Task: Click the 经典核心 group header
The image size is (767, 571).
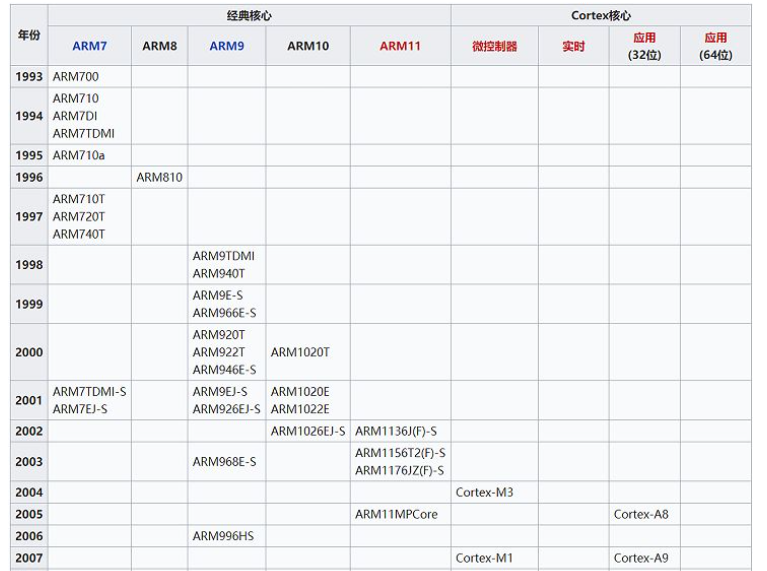Action: [249, 16]
